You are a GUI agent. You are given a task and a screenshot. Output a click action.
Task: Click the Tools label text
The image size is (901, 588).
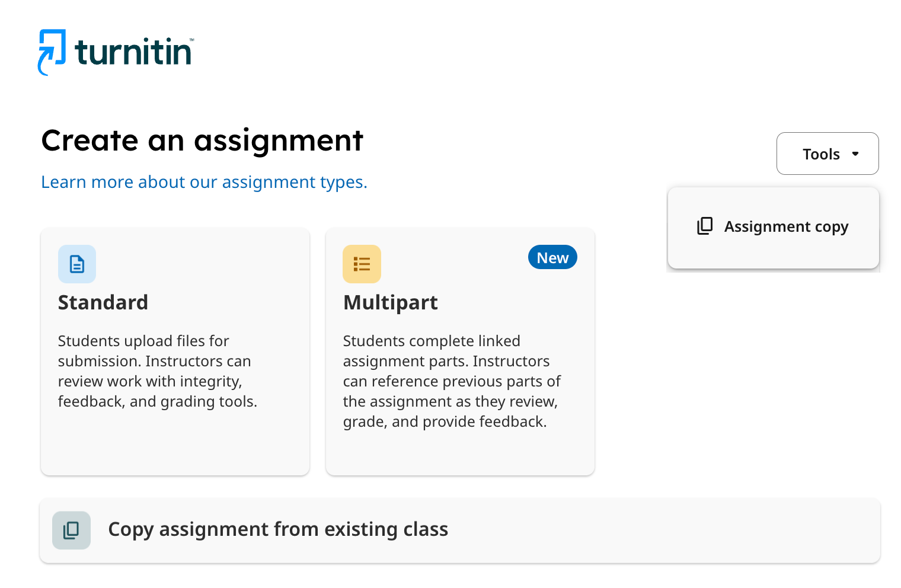(821, 154)
